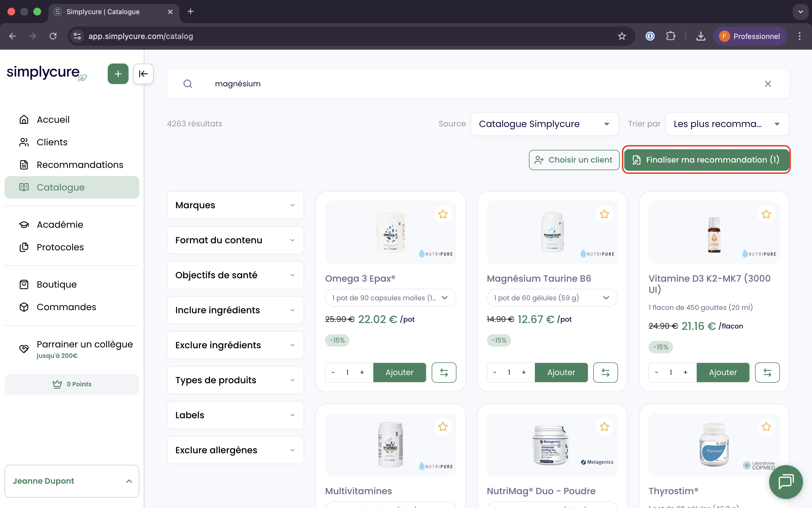
Task: Open a new browser tab
Action: [x=191, y=11]
